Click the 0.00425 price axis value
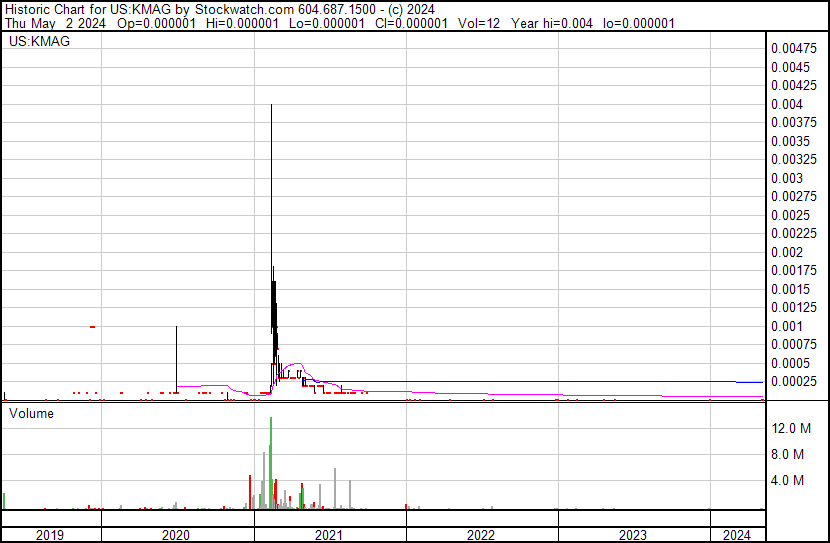This screenshot has width=830, height=543. [794, 85]
